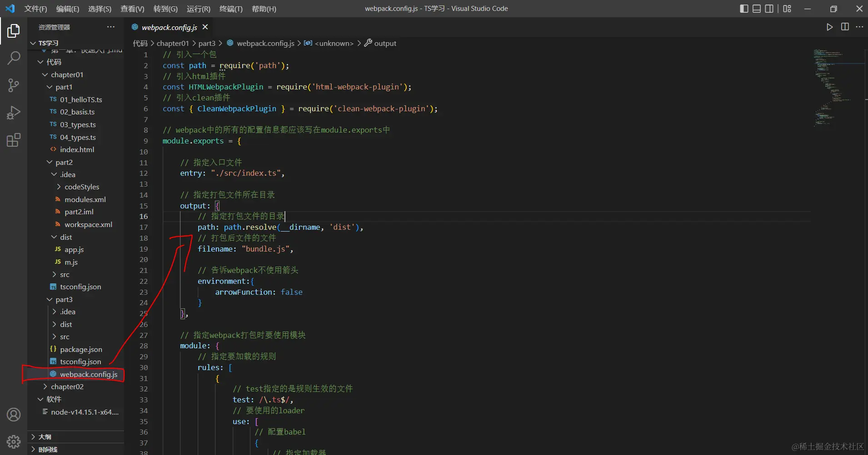This screenshot has width=868, height=455.
Task: Open Explorer views and more actions menu
Action: 111,27
